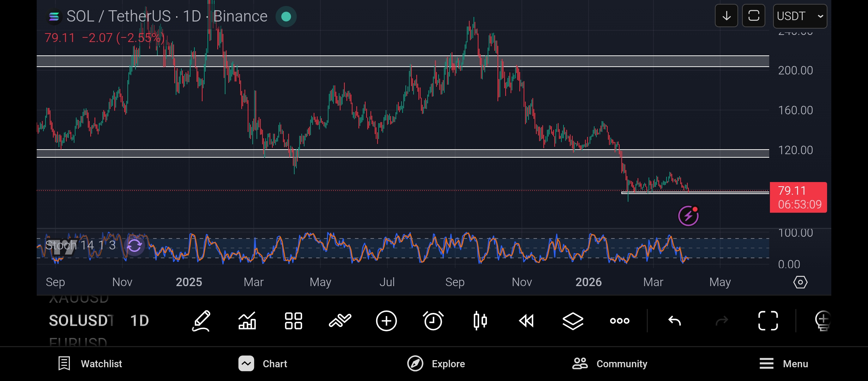The image size is (868, 381).
Task: Tap the Sep 2025 time axis label
Action: pyautogui.click(x=455, y=282)
